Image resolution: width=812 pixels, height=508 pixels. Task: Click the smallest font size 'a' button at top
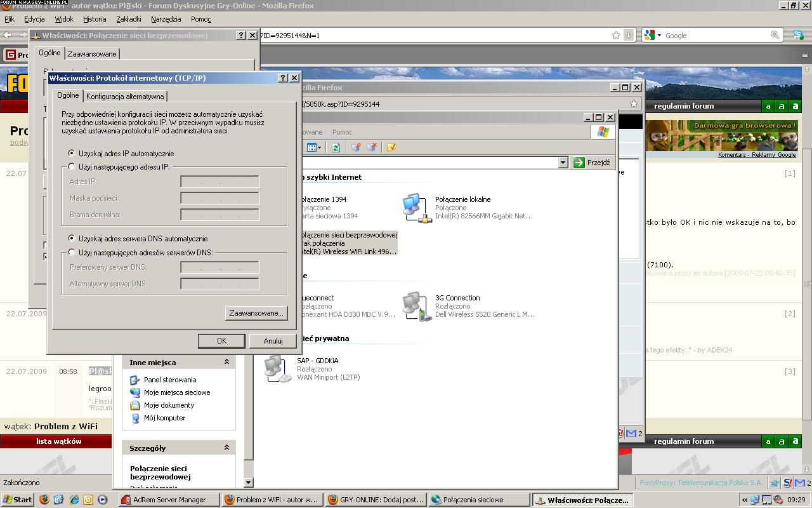(768, 106)
